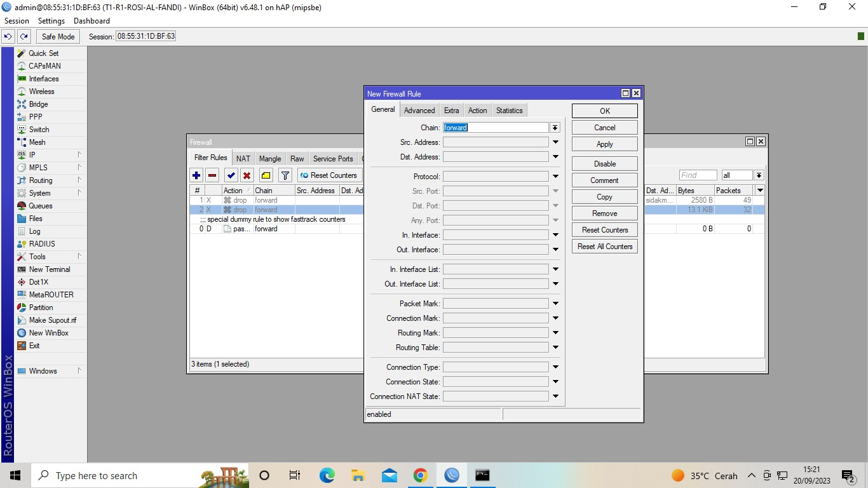Expand Connection State field arrow
This screenshot has height=488, width=868.
tap(555, 382)
